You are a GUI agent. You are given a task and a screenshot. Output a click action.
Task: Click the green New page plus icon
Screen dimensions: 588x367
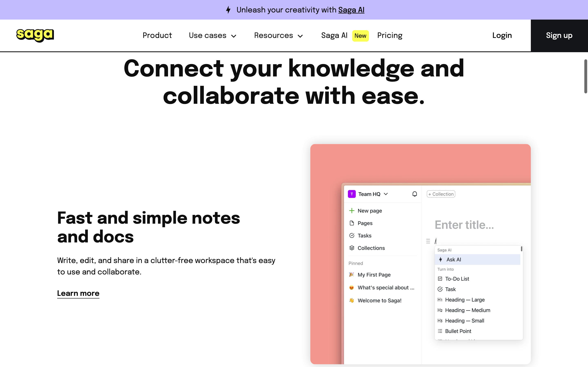click(352, 210)
